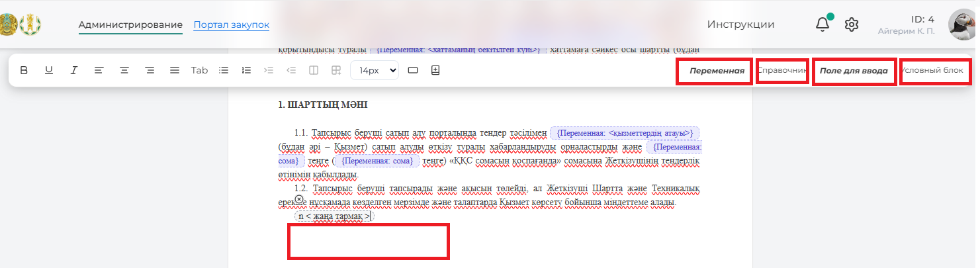Click the Поле для ввода button
This screenshot has height=268, width=980.
[854, 71]
